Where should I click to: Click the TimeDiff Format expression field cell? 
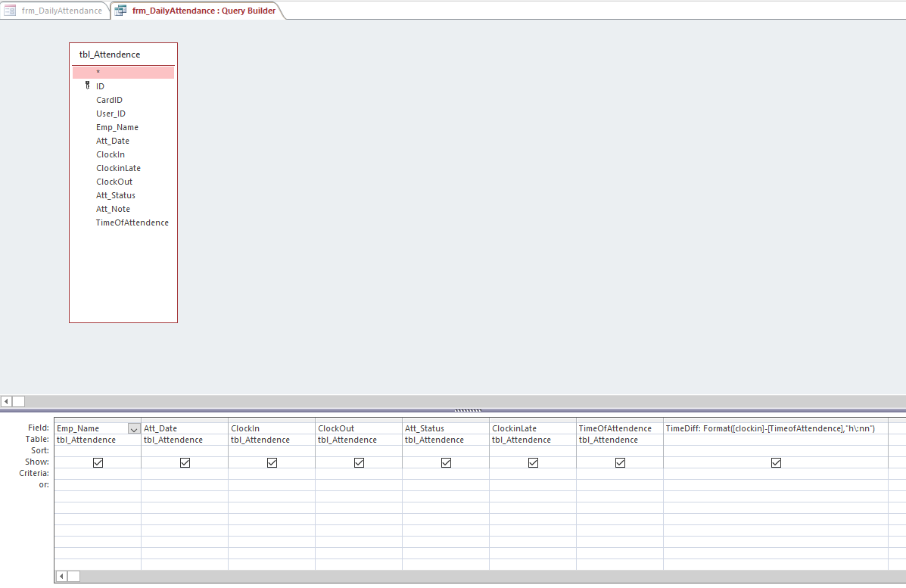tap(776, 428)
